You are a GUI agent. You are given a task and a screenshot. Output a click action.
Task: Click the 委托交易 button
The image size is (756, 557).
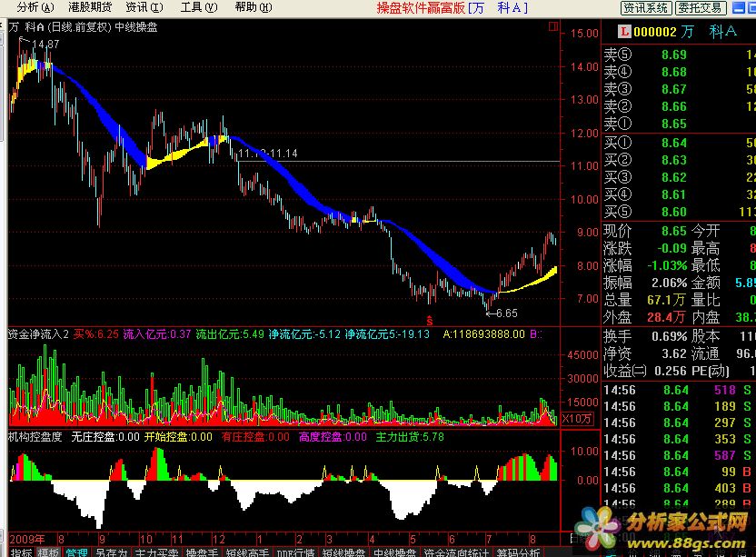(x=700, y=7)
